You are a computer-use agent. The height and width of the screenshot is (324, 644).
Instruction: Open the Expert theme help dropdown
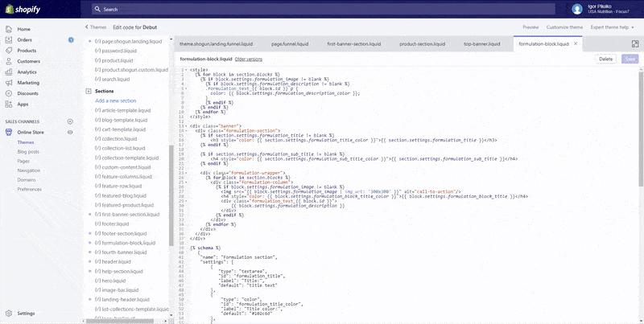click(x=612, y=27)
